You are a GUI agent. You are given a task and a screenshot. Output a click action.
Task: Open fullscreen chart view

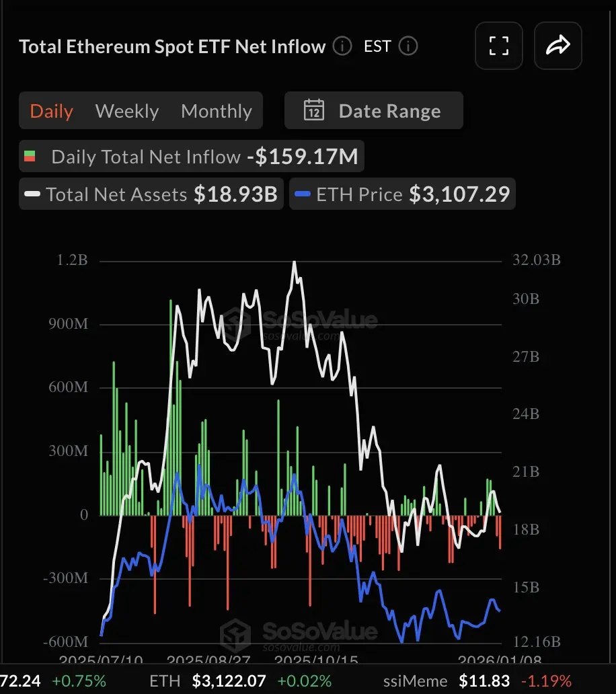click(x=499, y=46)
